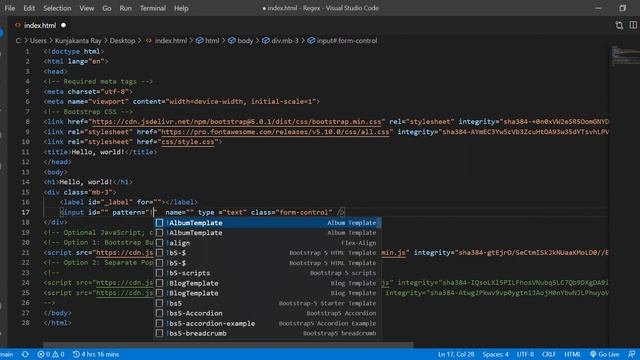Viewport: 640px width, 360px height.
Task: Click the feedback icon in status bar
Action: pyautogui.click(x=632, y=354)
